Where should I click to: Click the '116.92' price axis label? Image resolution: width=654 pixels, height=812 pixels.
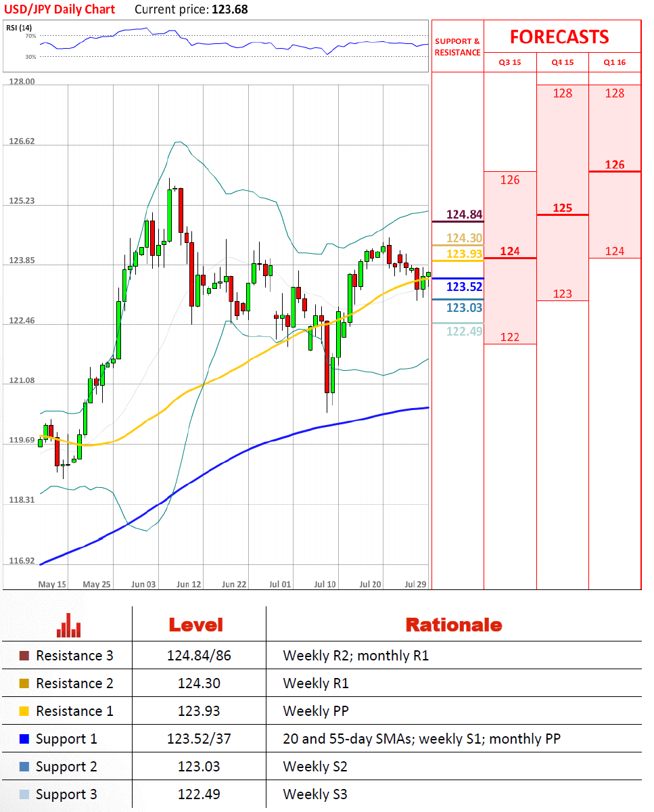point(22,561)
